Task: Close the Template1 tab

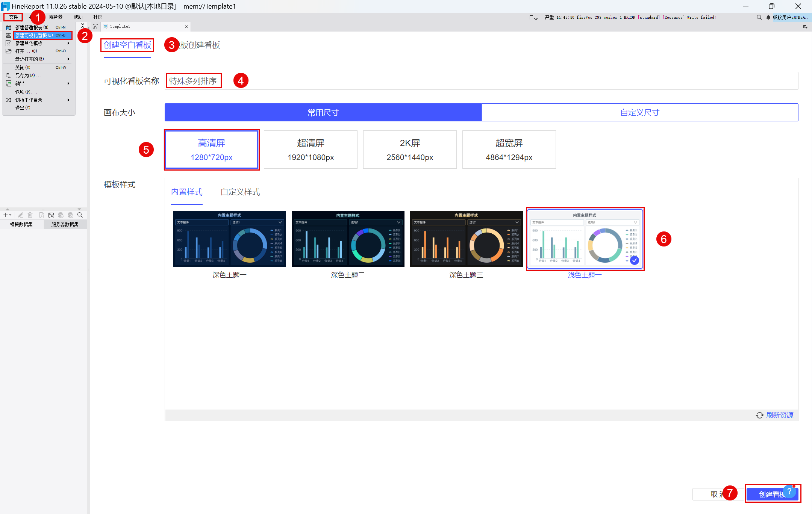Action: (x=186, y=27)
